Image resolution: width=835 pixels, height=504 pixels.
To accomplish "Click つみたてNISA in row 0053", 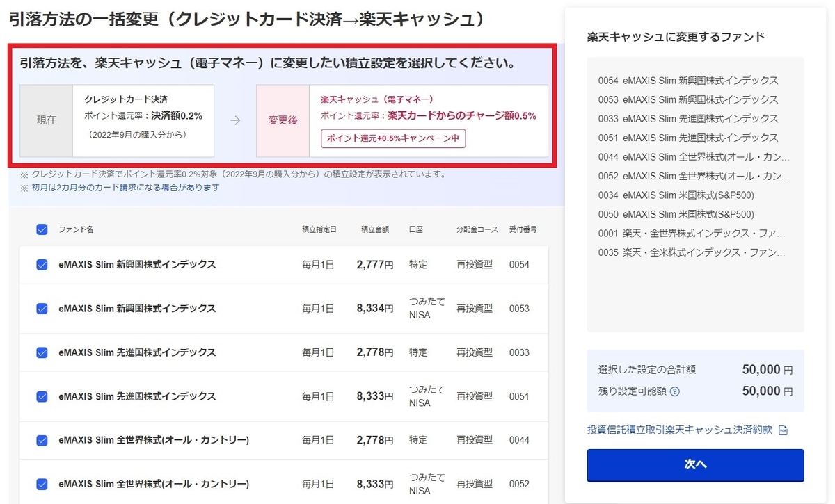I will (x=427, y=309).
